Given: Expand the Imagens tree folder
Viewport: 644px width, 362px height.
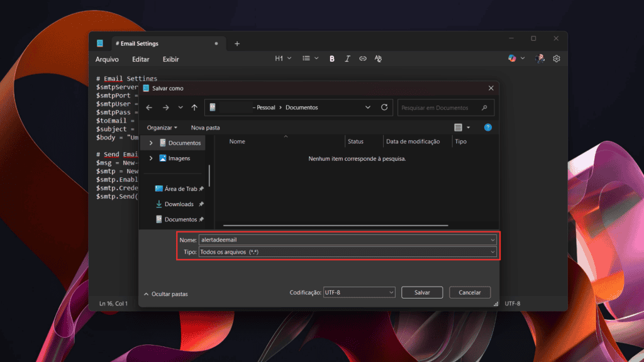Looking at the screenshot, I should coord(151,158).
